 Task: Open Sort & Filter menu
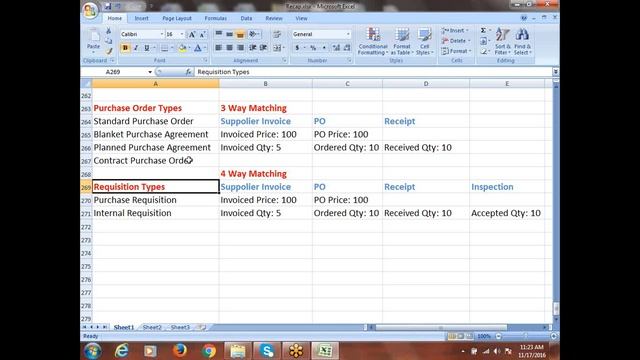[502, 41]
